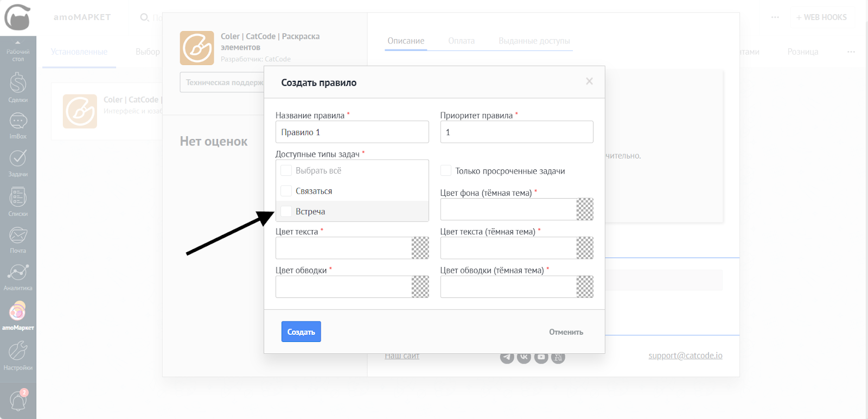Open Аналитика in the sidebar
The height and width of the screenshot is (419, 868).
[x=18, y=276]
